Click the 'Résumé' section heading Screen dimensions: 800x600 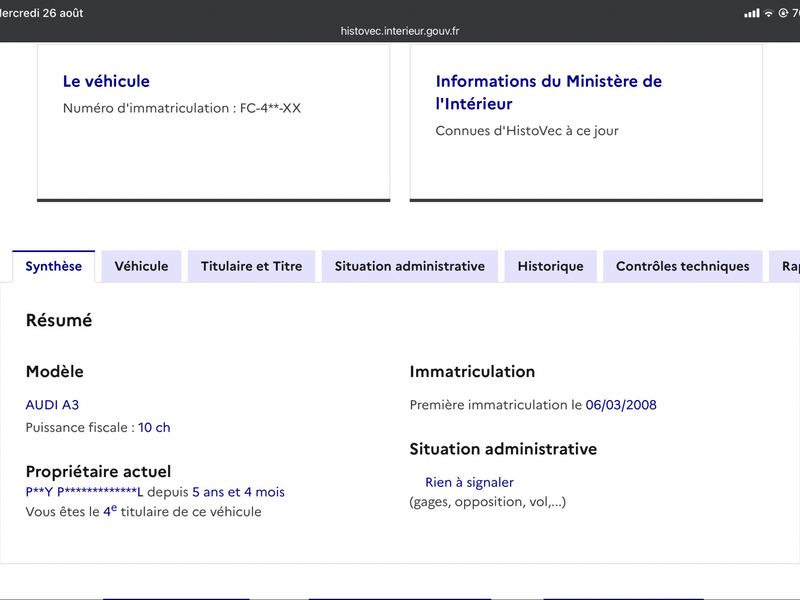[59, 320]
